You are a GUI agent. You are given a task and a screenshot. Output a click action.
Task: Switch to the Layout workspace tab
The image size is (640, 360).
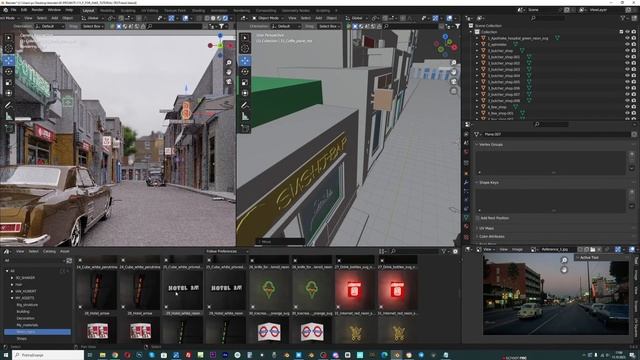coord(88,11)
